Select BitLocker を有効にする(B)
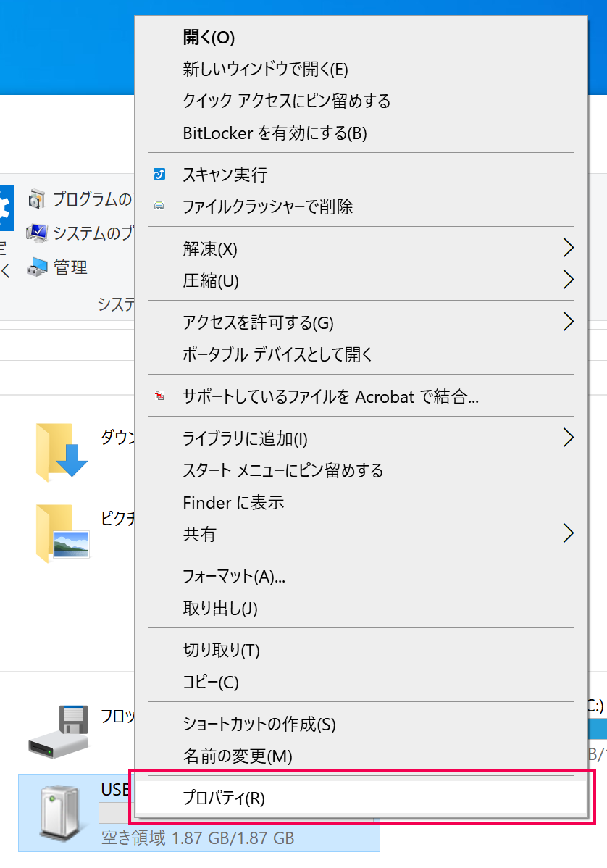Image resolution: width=607 pixels, height=868 pixels. coord(361,133)
